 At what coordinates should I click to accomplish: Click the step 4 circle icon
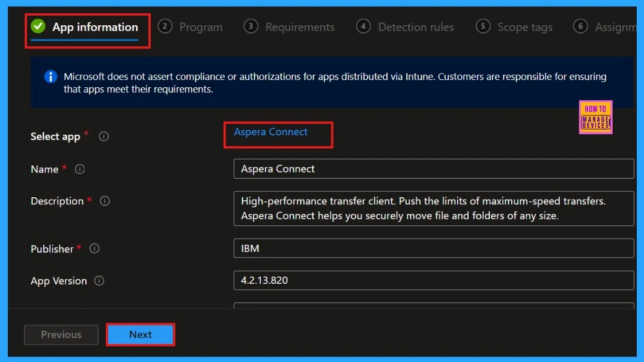[363, 26]
